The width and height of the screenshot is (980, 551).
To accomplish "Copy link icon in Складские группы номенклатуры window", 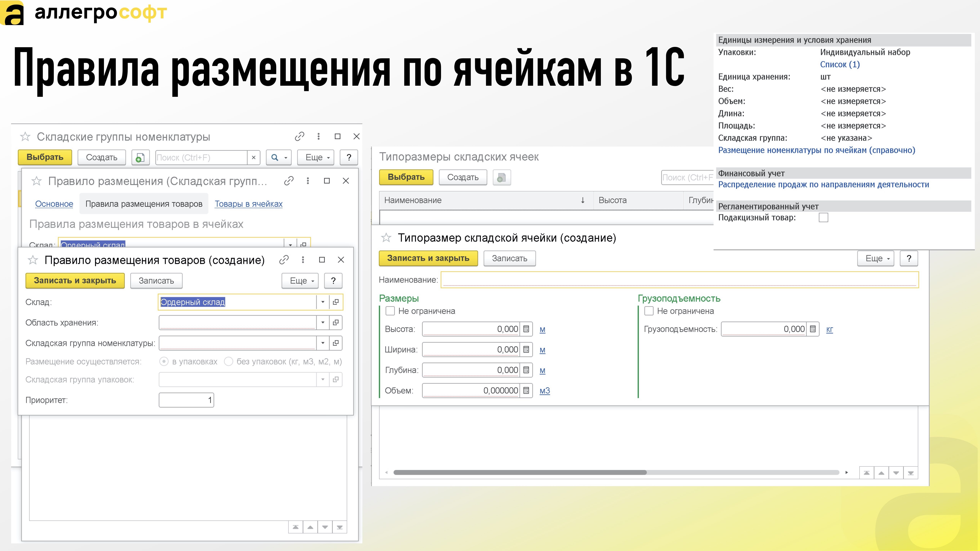I will (299, 136).
